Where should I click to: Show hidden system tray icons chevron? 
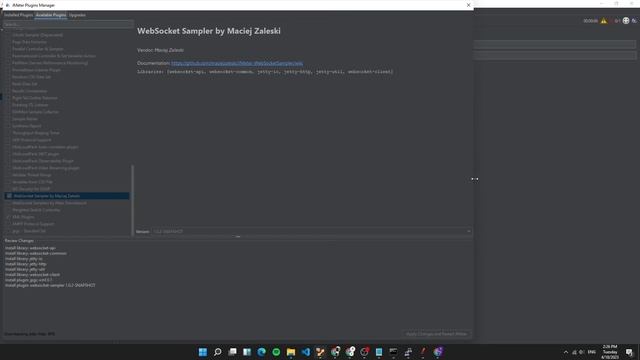coord(566,352)
